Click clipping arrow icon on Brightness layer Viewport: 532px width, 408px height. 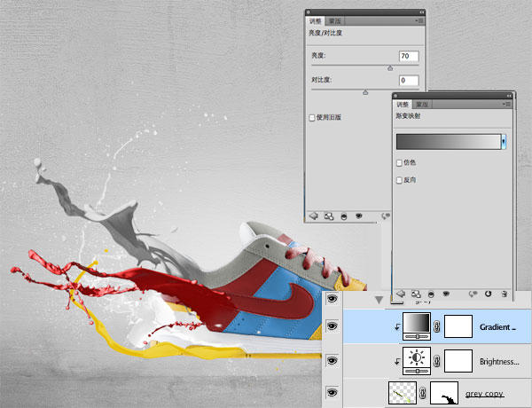point(397,362)
